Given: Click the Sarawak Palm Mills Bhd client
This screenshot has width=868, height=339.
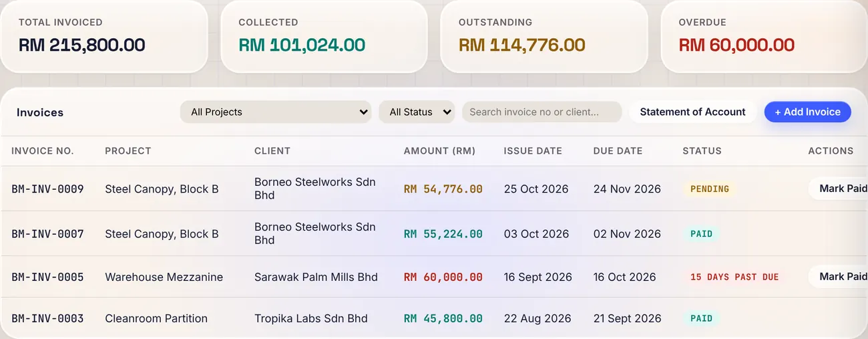Looking at the screenshot, I should [316, 277].
